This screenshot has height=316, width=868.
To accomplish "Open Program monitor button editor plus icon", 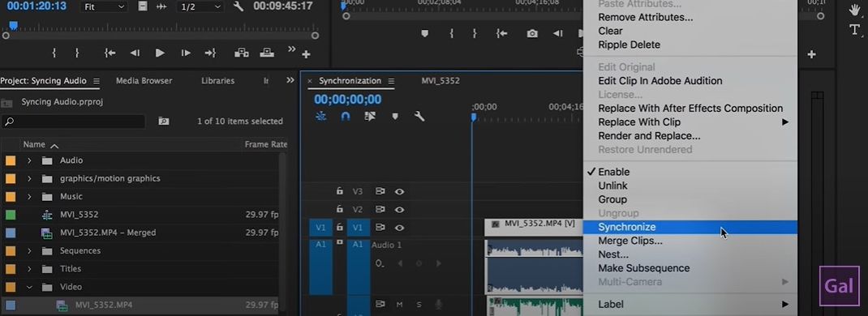I will coord(811,55).
